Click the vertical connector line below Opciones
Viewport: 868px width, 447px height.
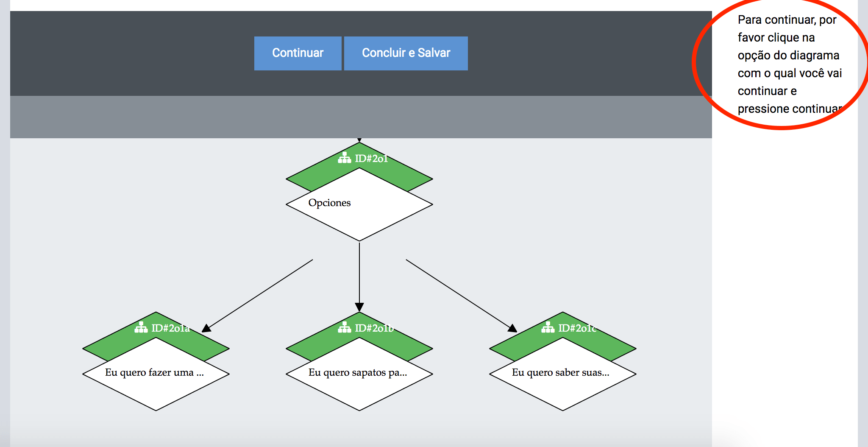359,272
